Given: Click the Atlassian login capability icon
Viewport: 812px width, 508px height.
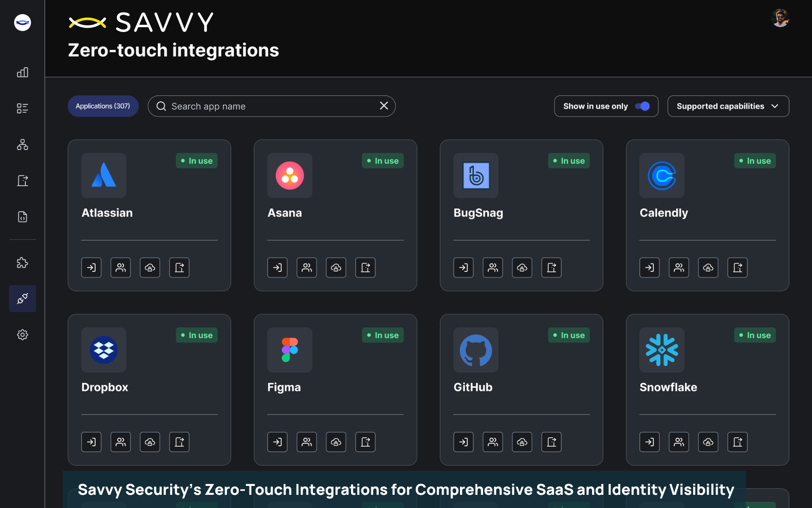Looking at the screenshot, I should [92, 268].
